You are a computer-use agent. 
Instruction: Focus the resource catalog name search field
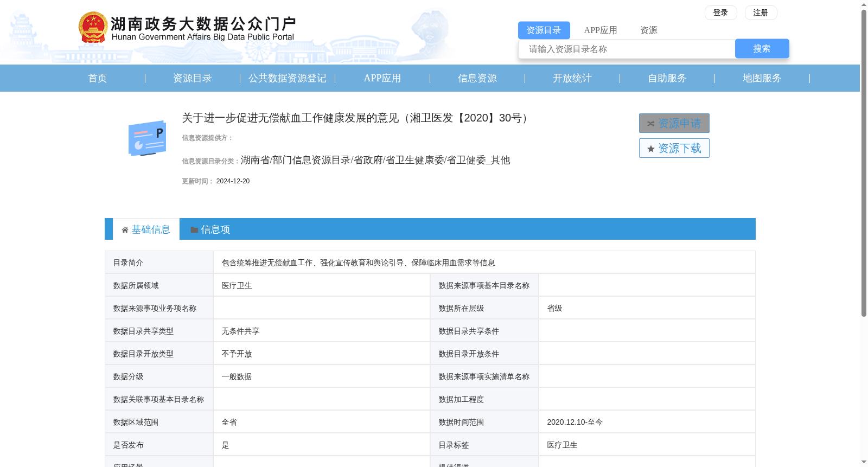click(627, 49)
